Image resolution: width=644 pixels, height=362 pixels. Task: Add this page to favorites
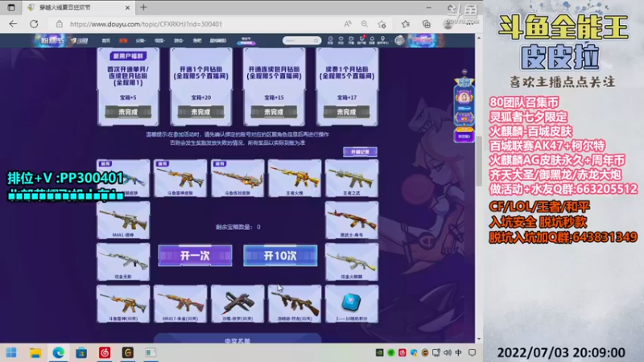point(382,24)
